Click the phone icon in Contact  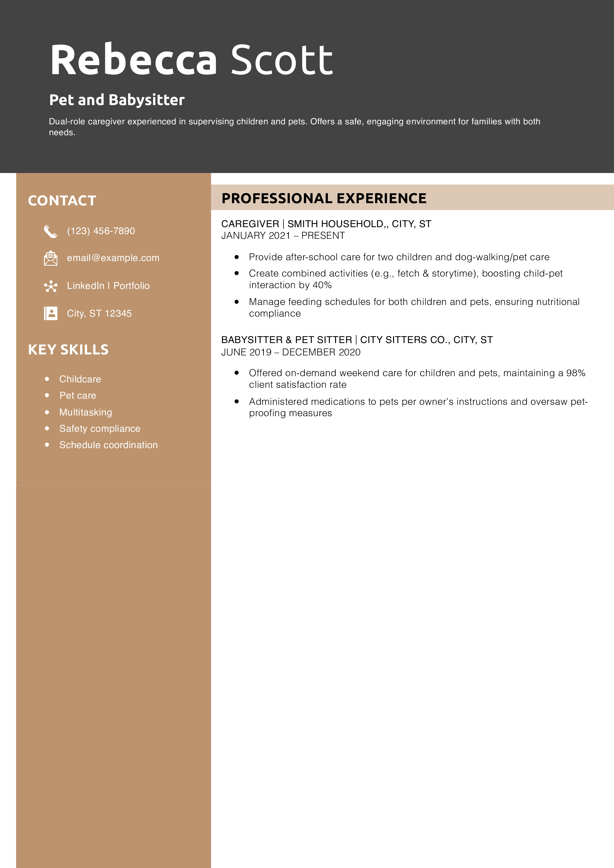tap(50, 231)
